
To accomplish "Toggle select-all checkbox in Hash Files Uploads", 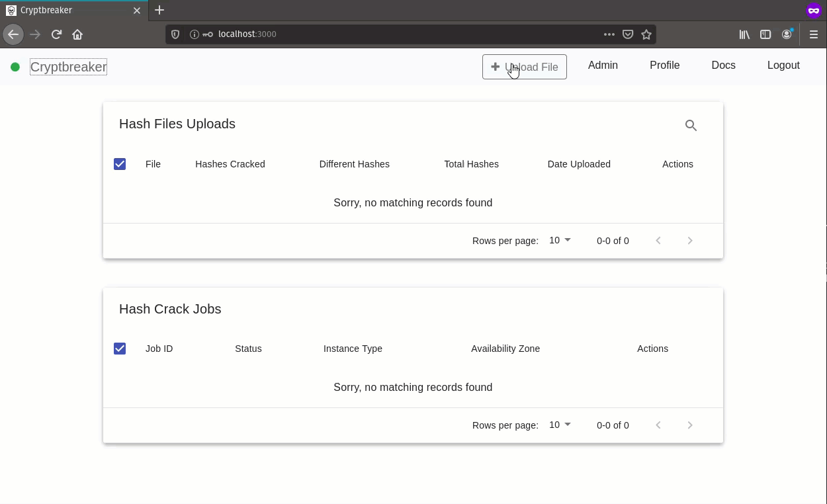I will (x=120, y=164).
